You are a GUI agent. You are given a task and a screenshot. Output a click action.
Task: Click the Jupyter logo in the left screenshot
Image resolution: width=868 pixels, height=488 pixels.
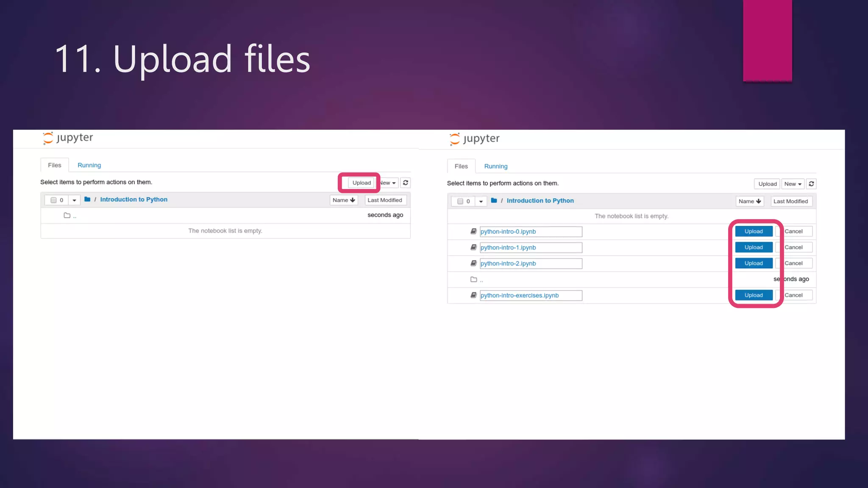pyautogui.click(x=68, y=138)
